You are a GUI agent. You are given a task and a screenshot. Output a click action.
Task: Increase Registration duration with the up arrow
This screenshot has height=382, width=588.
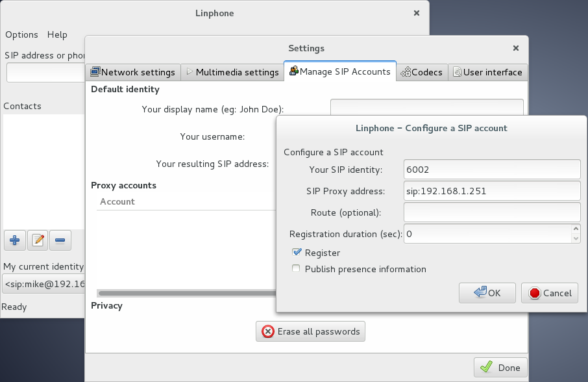576,229
